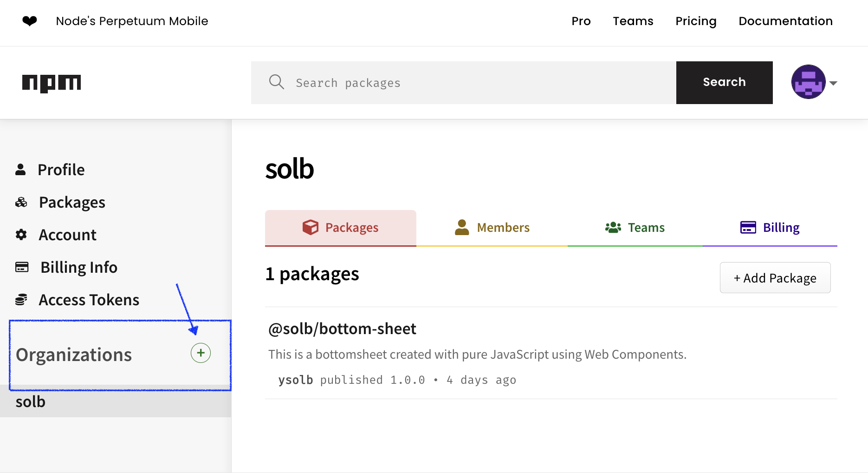Switch to the Members tab
Image resolution: width=868 pixels, height=473 pixels.
point(492,228)
